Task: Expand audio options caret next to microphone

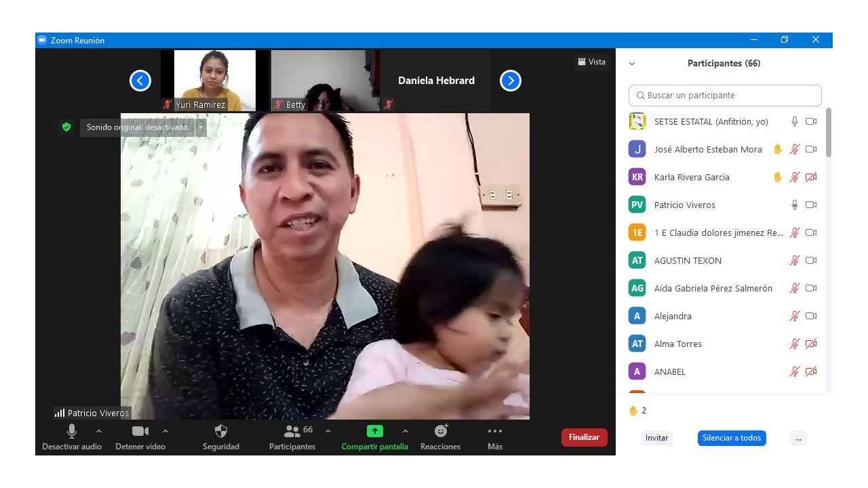Action: tap(99, 431)
